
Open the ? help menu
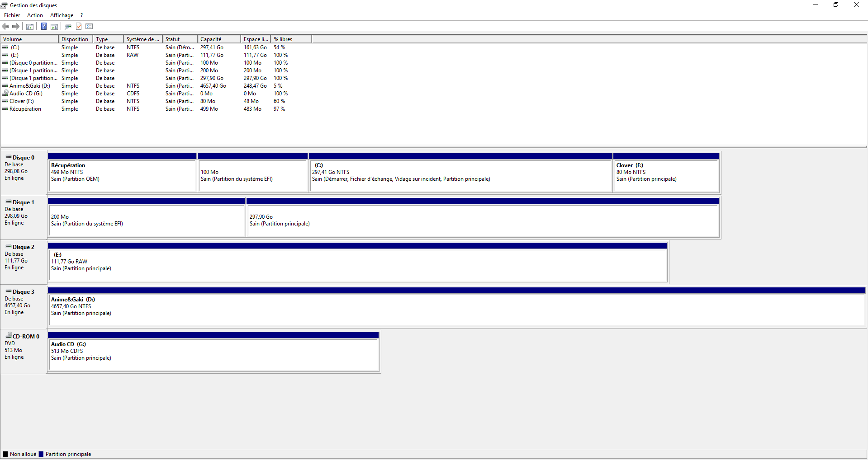pos(82,15)
